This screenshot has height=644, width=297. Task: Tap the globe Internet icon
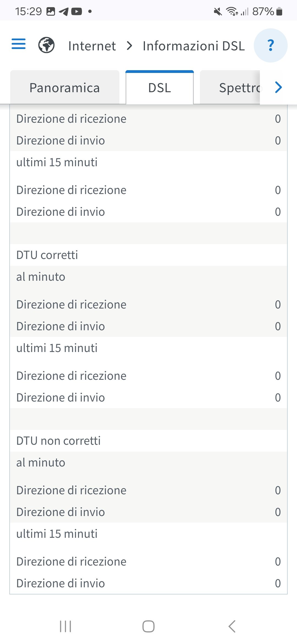point(46,45)
